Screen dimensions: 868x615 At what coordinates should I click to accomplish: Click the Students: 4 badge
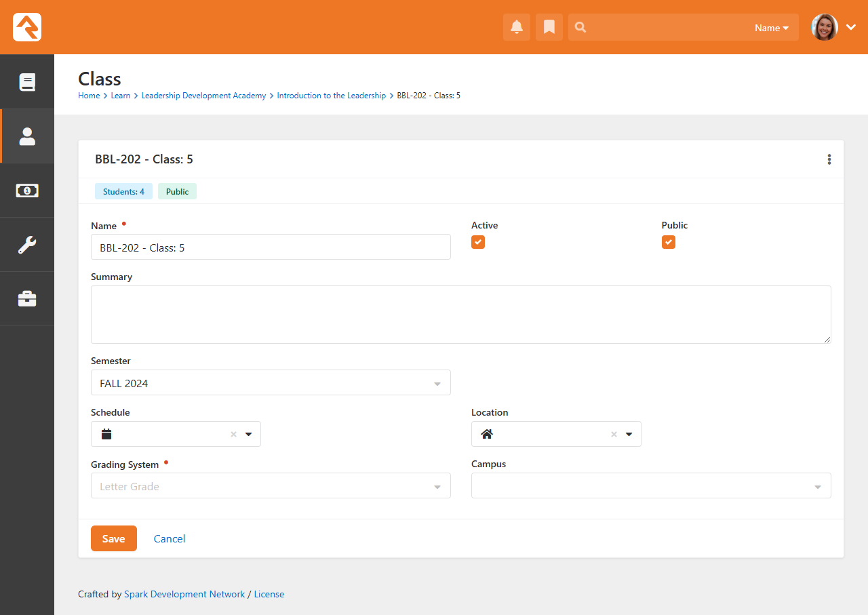click(x=123, y=191)
